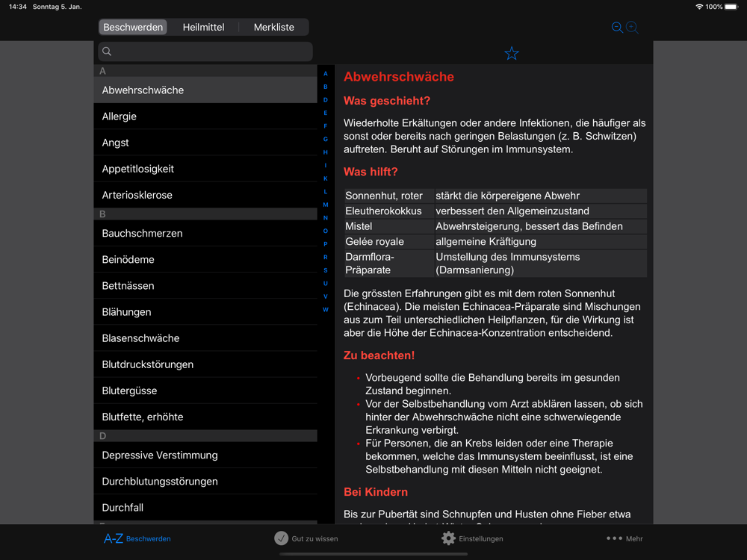This screenshot has height=560, width=747.
Task: Jump to letter S in index bar
Action: coord(326,270)
